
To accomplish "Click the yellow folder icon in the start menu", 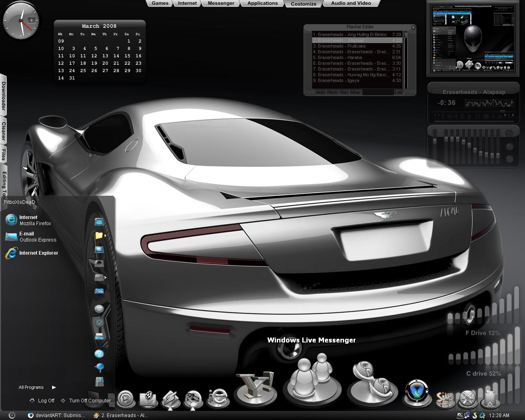I will pyautogui.click(x=98, y=235).
